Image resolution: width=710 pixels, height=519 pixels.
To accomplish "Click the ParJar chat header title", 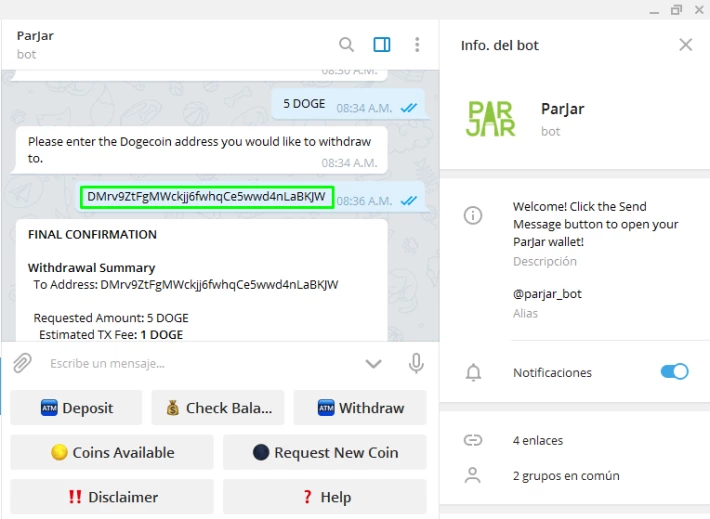I will (35, 35).
